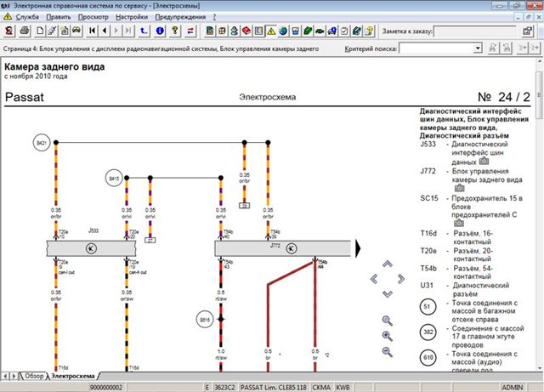The width and height of the screenshot is (544, 392).
Task: Go to previous page arrow
Action: click(x=104, y=31)
